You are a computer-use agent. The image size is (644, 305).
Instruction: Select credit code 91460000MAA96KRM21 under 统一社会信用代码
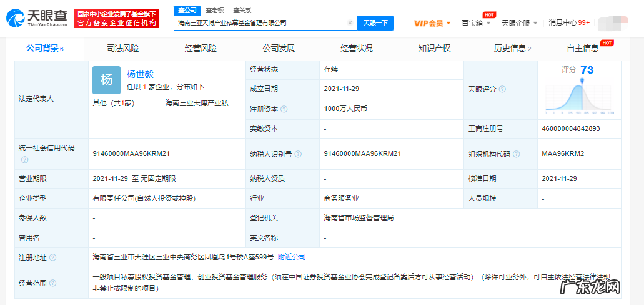tap(131, 153)
